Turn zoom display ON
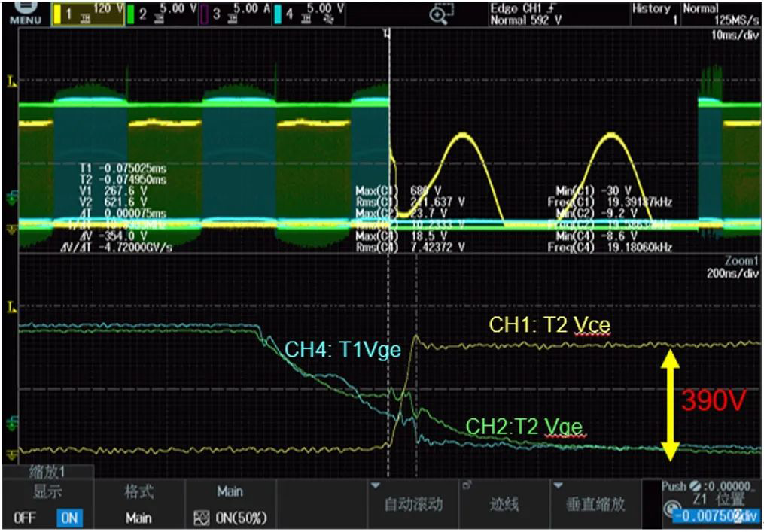 69,518
